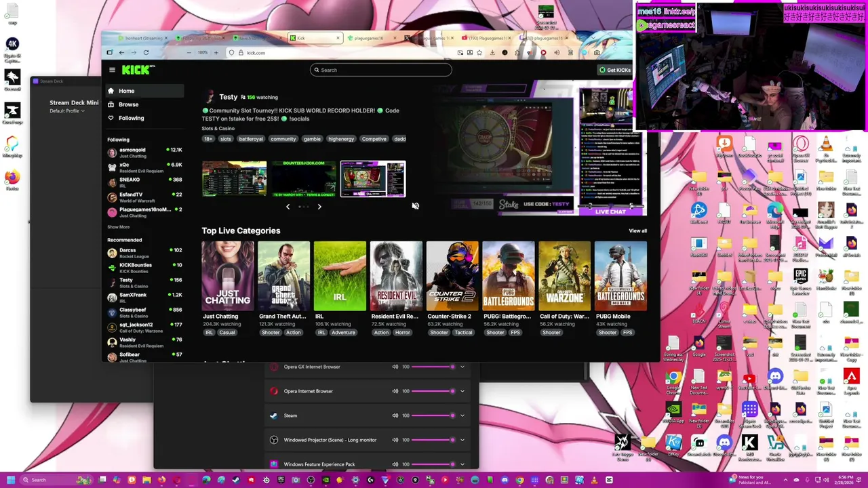Click View all for Top Live Categories
Screen dimensions: 868x488
tap(637, 231)
